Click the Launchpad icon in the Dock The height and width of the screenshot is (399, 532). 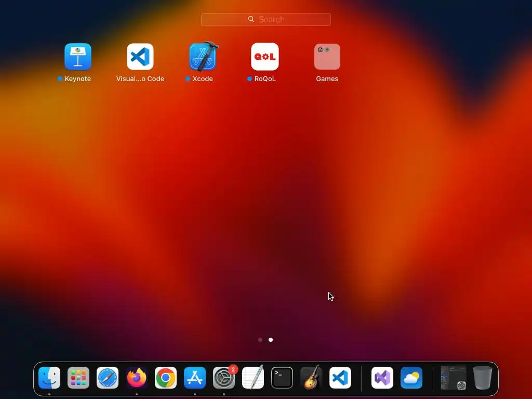coord(78,378)
